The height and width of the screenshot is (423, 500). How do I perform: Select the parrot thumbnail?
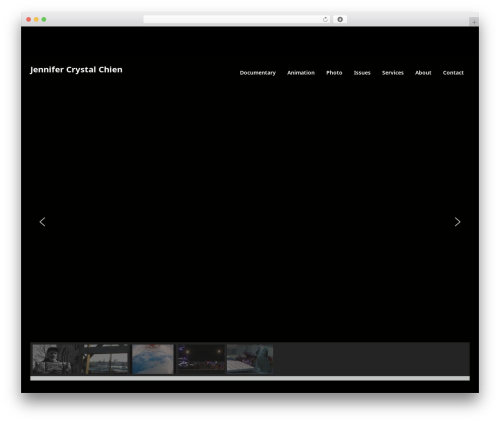(250, 359)
